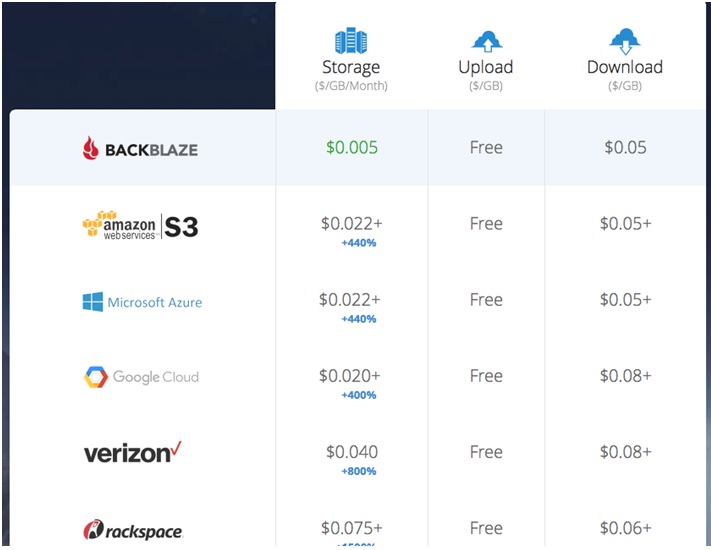Click the Backblaze flame logo
This screenshot has width=711, height=550.
coord(90,148)
